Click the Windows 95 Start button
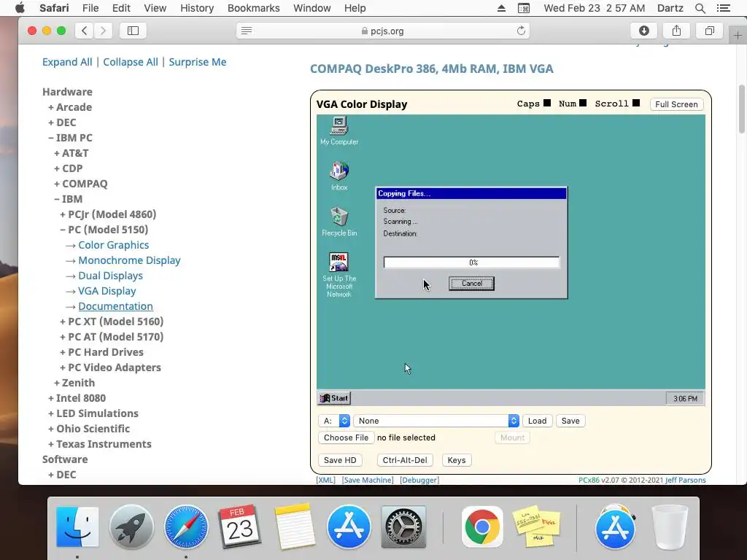Viewport: 747px width, 560px height. click(334, 398)
